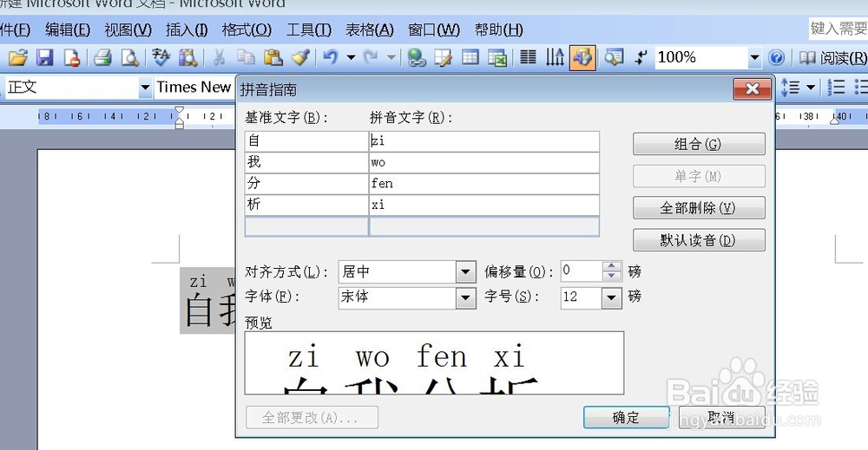Insert Excel worksheet icon
The height and width of the screenshot is (450, 868).
point(497,57)
